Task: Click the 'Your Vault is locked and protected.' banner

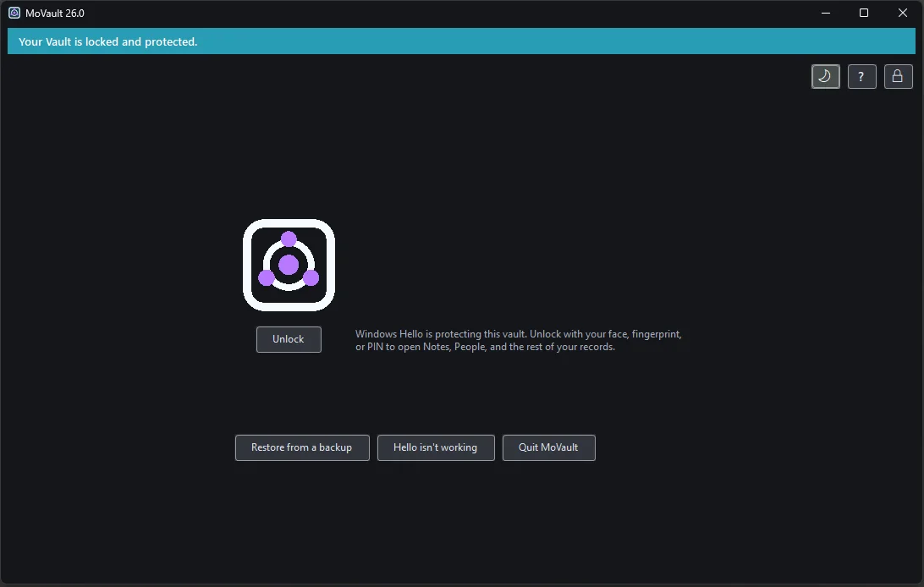Action: (x=461, y=41)
